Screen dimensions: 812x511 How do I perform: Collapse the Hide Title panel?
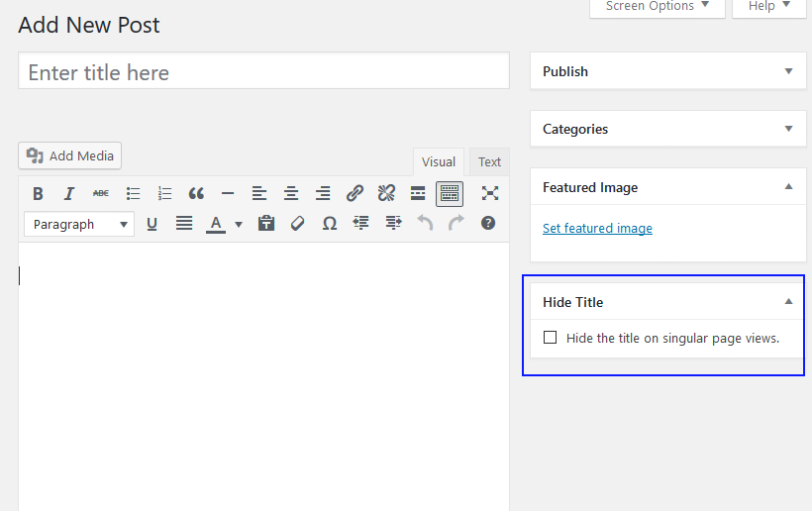(x=788, y=302)
